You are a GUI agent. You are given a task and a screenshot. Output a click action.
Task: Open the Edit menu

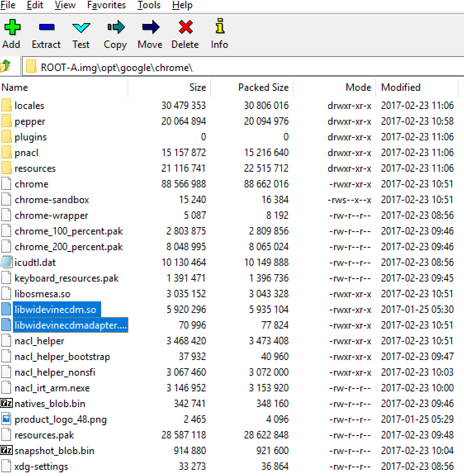[x=35, y=5]
